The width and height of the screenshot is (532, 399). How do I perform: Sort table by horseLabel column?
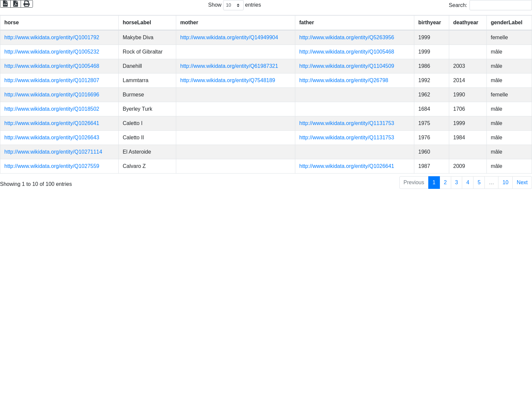pos(137,23)
